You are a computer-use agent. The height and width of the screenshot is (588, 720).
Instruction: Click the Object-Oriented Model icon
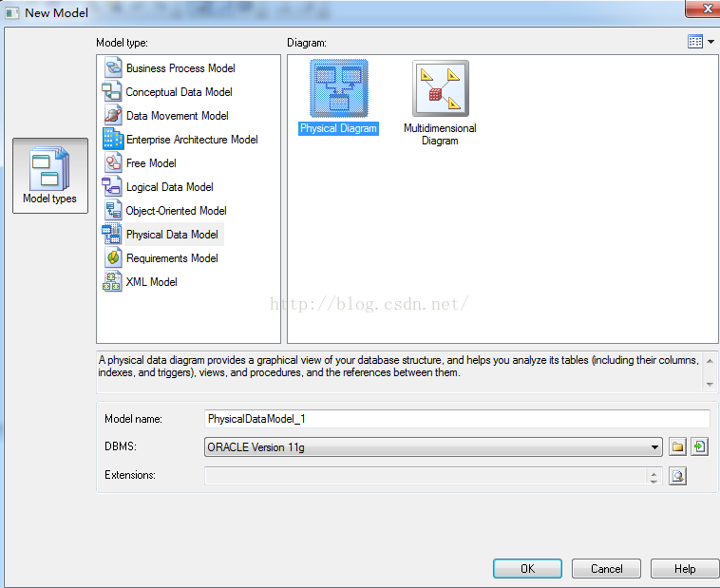[x=113, y=210]
